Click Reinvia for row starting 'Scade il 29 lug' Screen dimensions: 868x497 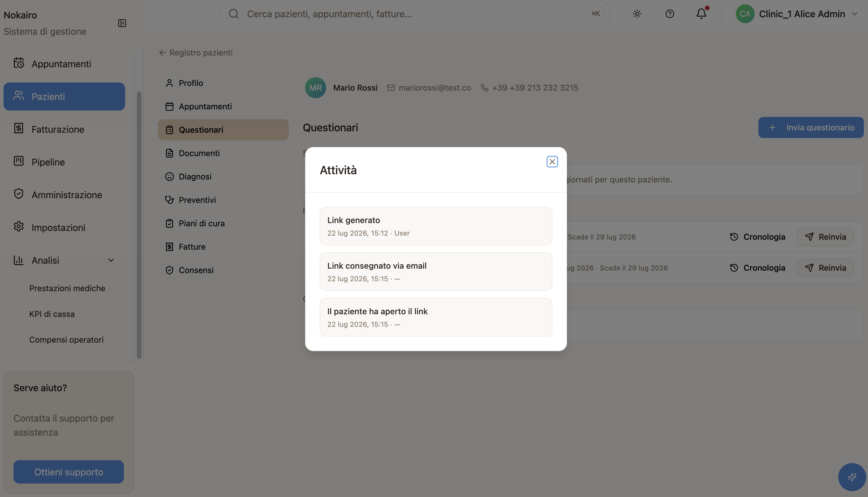[x=826, y=237]
